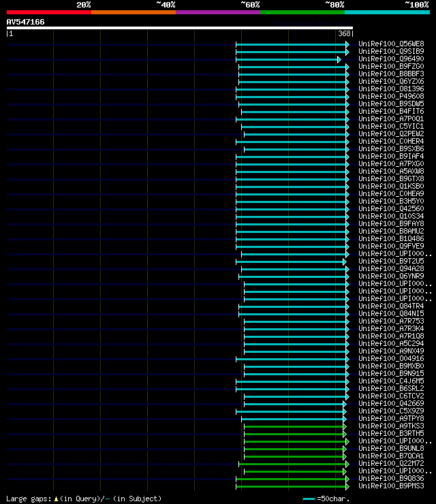This screenshot has width=436, height=504.
Task: Select the UniRef100_A9NX49 label
Action: [391, 351]
